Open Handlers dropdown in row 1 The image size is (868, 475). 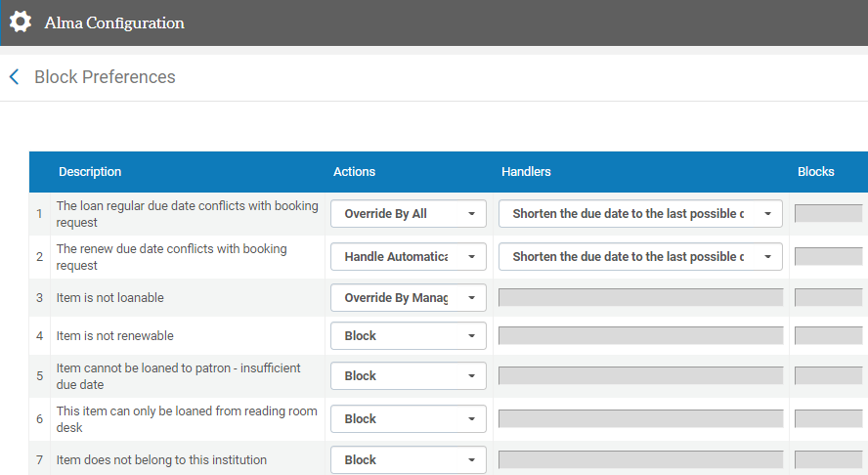point(640,214)
